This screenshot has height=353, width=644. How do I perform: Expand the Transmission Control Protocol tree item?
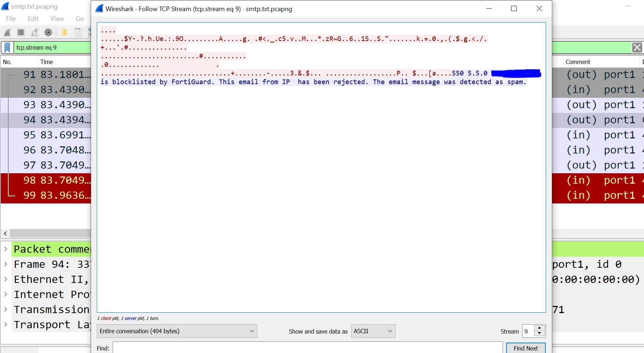[6, 309]
